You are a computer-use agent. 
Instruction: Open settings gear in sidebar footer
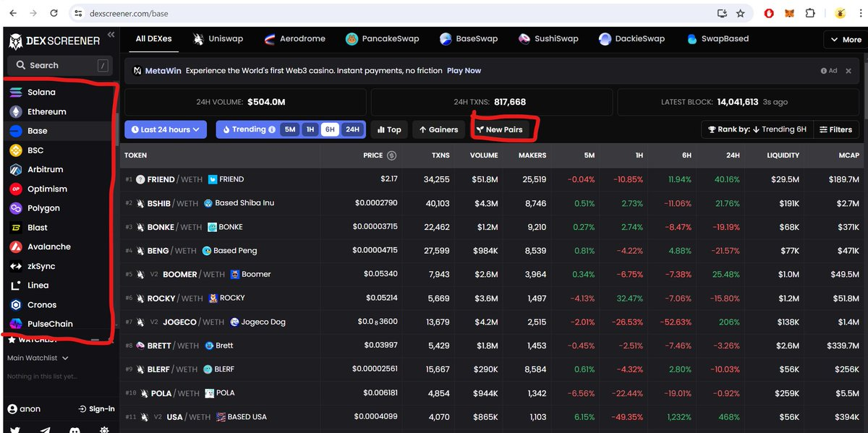[105, 431]
